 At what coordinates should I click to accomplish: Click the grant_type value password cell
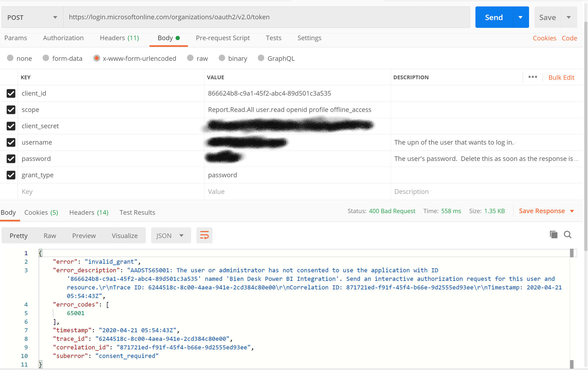297,175
